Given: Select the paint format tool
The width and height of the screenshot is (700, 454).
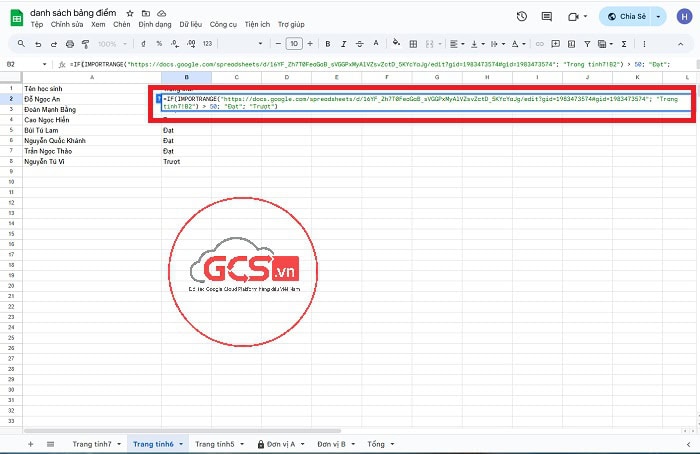Looking at the screenshot, I should coord(88,44).
